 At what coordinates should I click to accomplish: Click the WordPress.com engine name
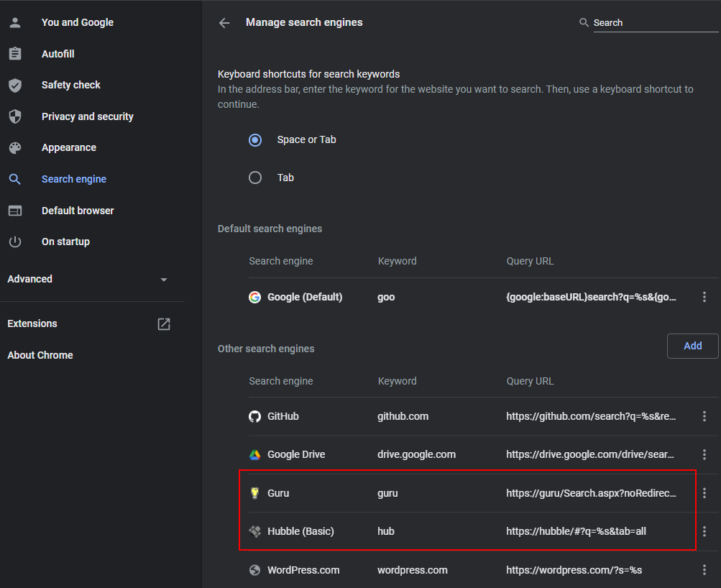303,570
